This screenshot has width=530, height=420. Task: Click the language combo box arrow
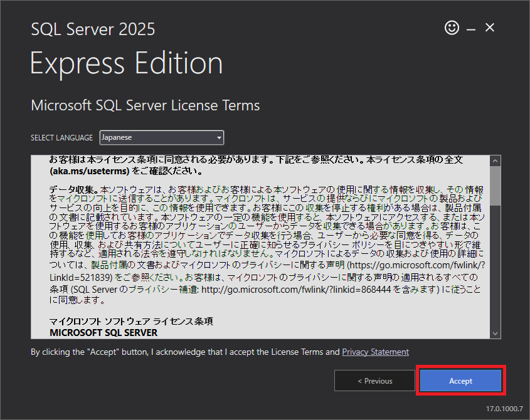point(218,138)
